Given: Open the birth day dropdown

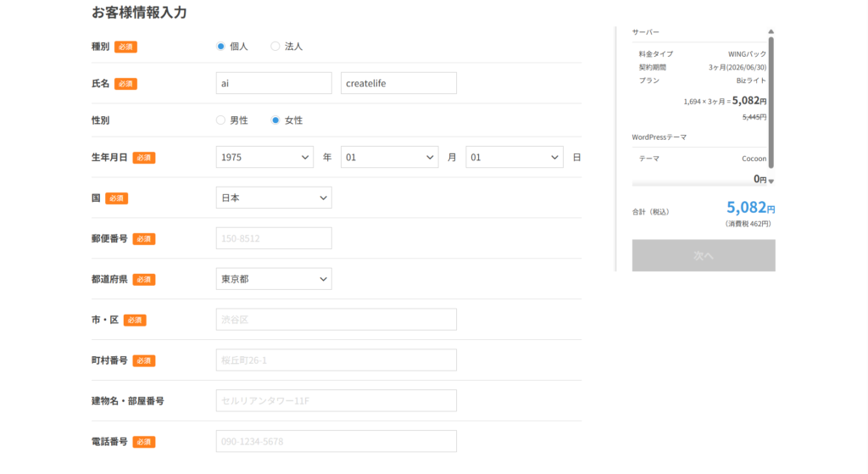Looking at the screenshot, I should 515,157.
